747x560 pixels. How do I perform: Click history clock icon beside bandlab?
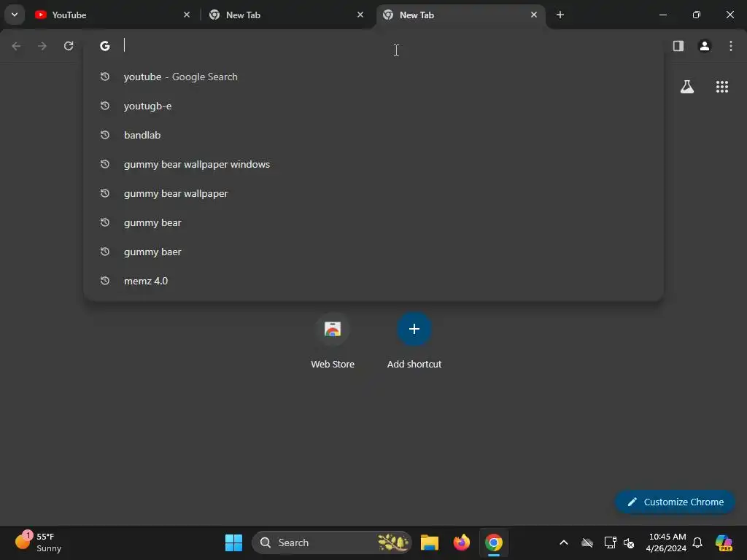[105, 135]
